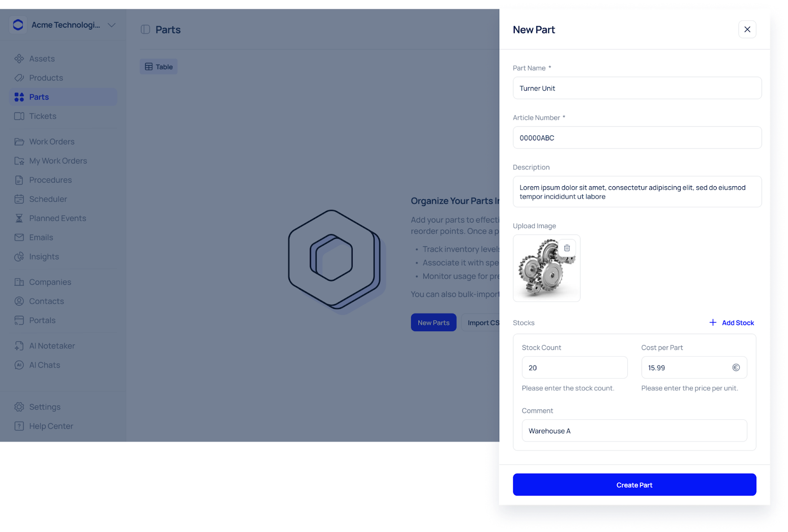Click the Portals icon in sidebar
This screenshot has width=788, height=532.
[x=19, y=321]
